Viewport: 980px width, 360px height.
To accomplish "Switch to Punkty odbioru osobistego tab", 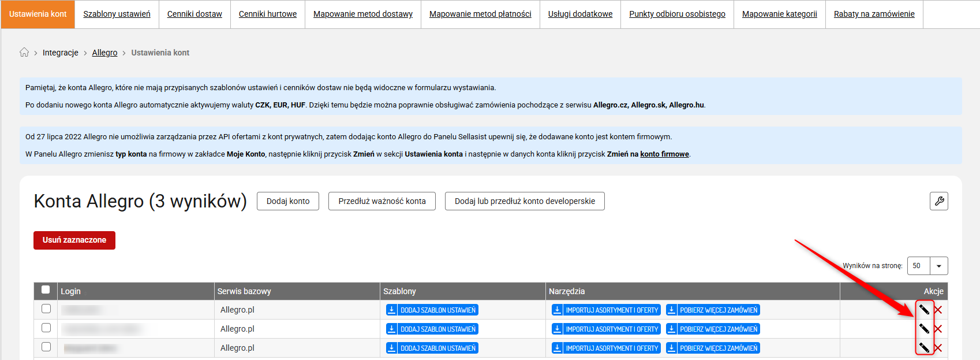I will (677, 14).
